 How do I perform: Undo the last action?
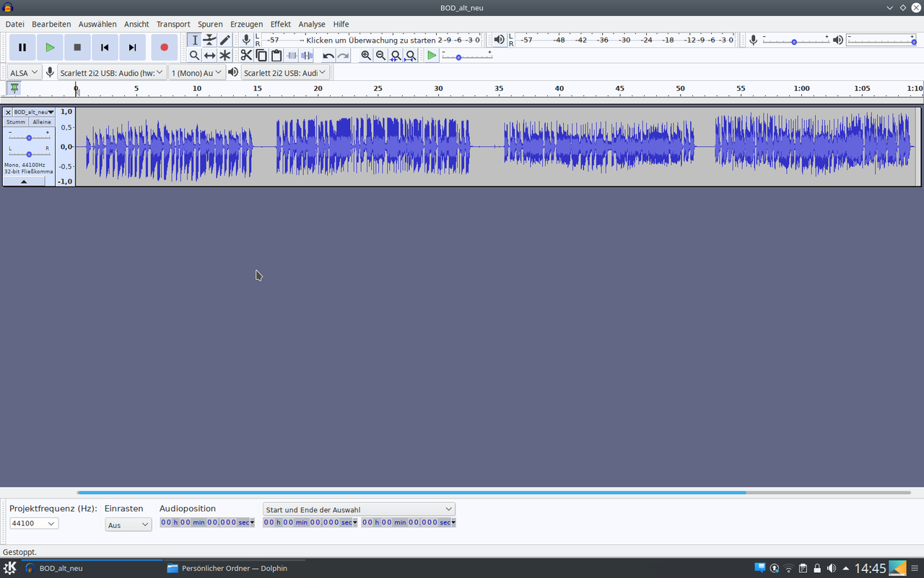[x=328, y=56]
